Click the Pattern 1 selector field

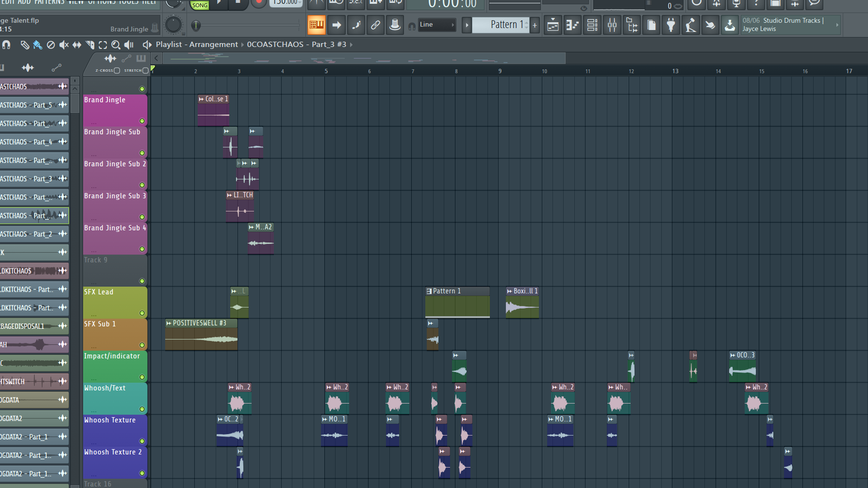pos(501,25)
